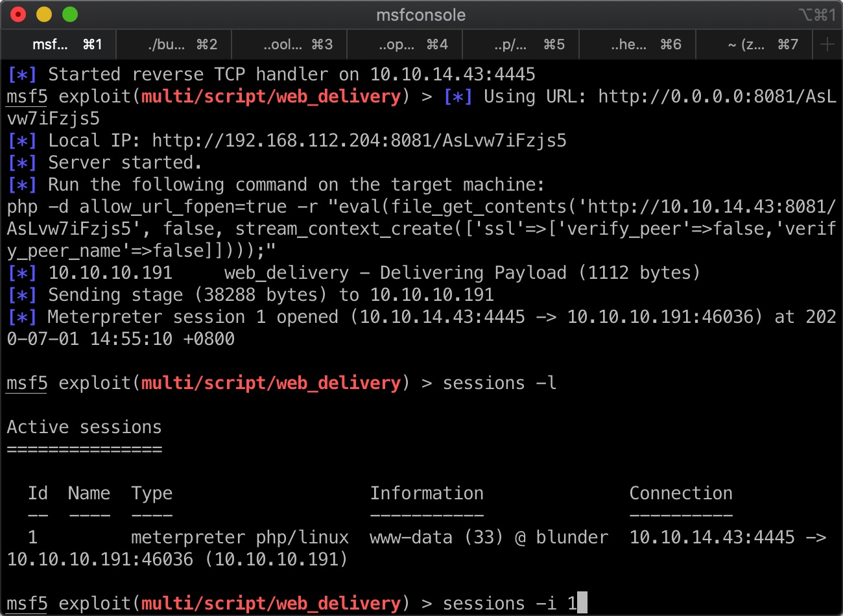Minimize the msfconsole window
Screen dimensions: 843x616
coord(44,14)
